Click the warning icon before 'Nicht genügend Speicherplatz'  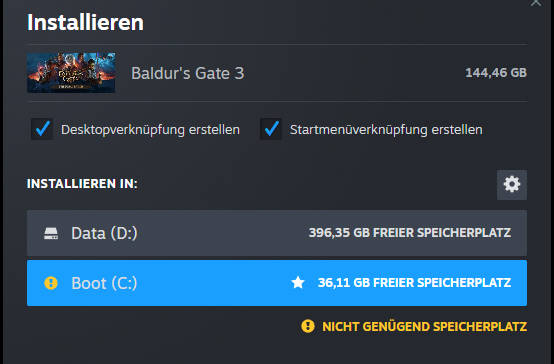click(308, 326)
